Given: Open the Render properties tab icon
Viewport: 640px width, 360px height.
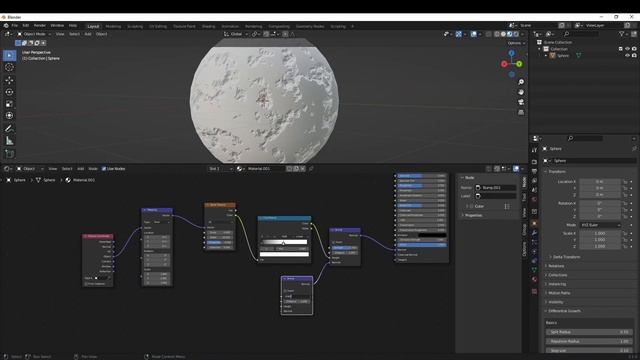Looking at the screenshot, I should [x=534, y=162].
